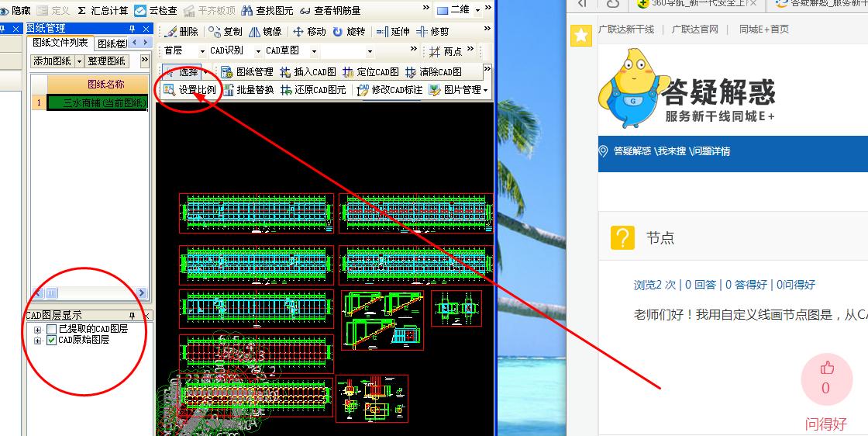The height and width of the screenshot is (436, 868).
Task: Open the CAD草图 dropdown
Action: pyautogui.click(x=314, y=51)
